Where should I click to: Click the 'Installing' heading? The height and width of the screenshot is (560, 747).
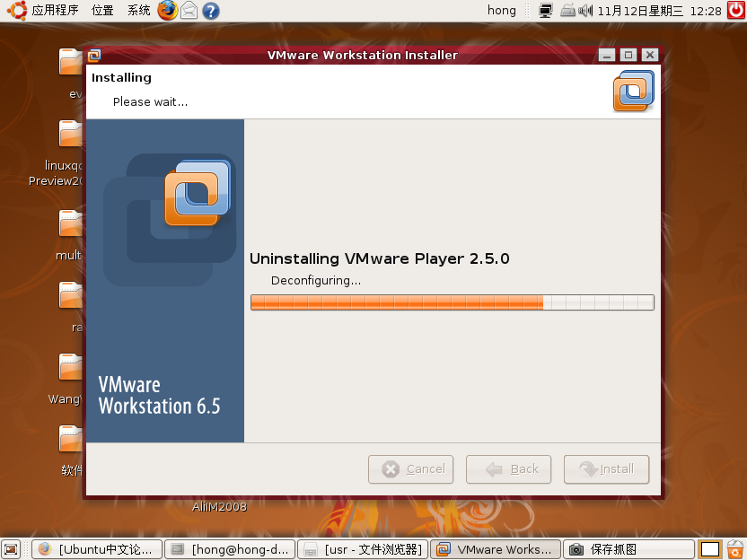(x=121, y=77)
